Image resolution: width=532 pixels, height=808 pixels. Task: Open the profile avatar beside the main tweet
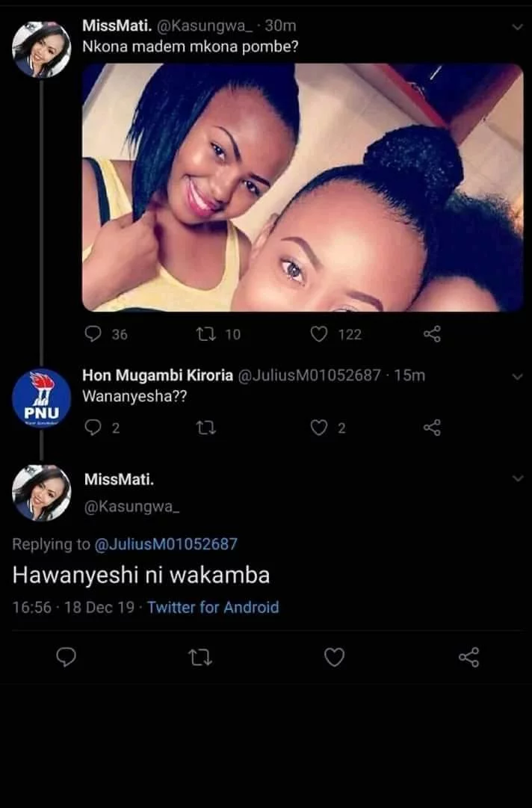coord(42,493)
